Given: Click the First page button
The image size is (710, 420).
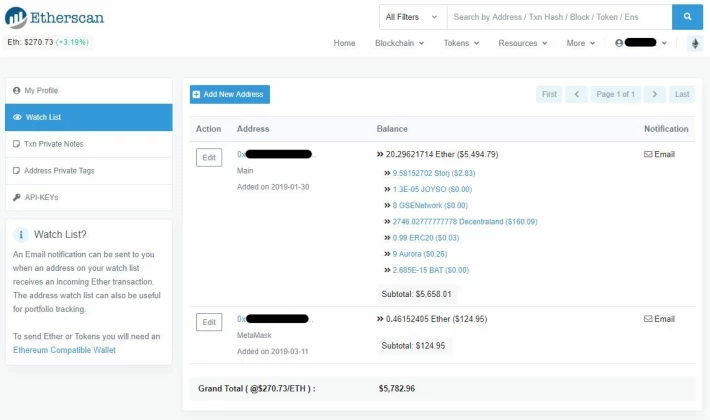Looking at the screenshot, I should (549, 94).
